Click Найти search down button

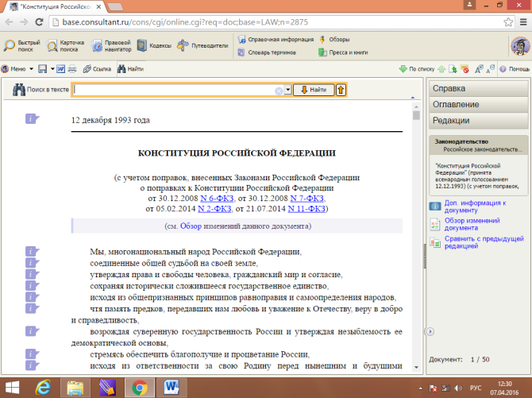[x=314, y=90]
